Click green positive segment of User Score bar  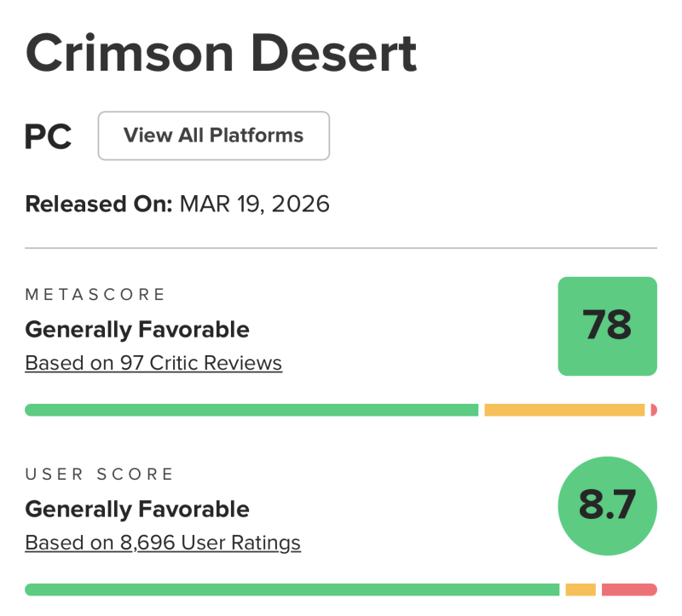[x=292, y=590]
